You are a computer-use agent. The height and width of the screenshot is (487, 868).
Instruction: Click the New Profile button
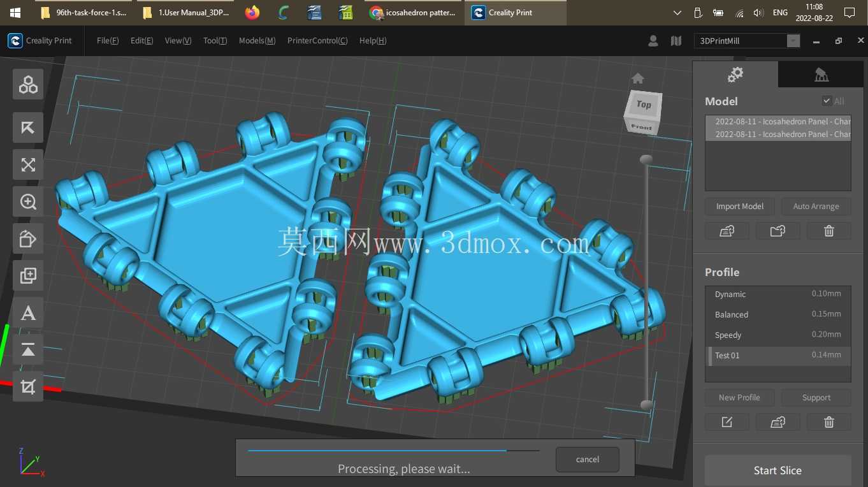click(739, 398)
